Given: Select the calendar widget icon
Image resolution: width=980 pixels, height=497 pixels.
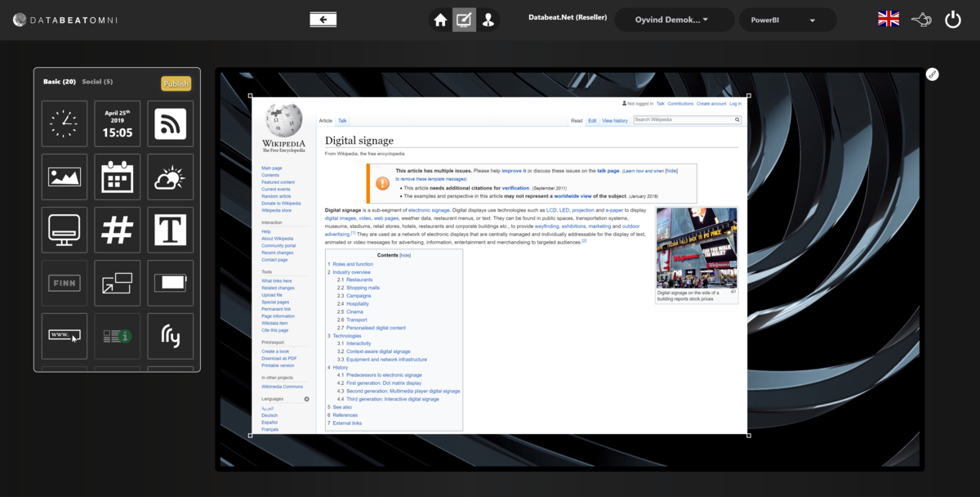Looking at the screenshot, I should [x=117, y=176].
